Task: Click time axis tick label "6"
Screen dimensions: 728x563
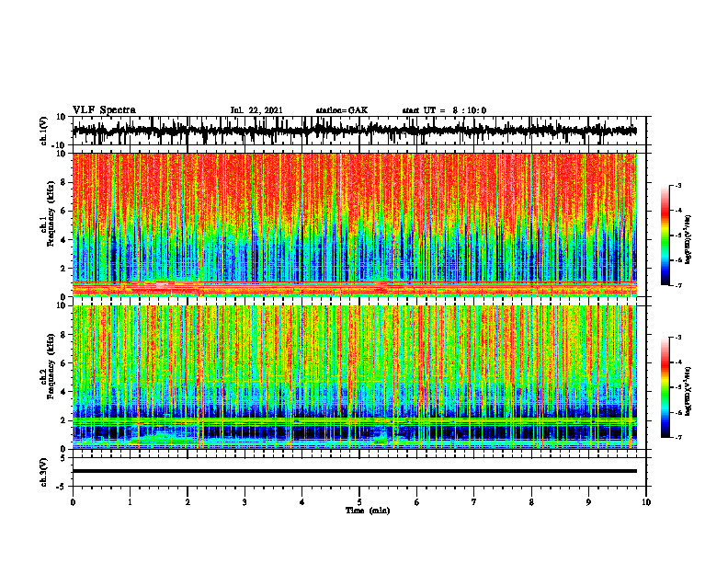Action: pyautogui.click(x=417, y=502)
